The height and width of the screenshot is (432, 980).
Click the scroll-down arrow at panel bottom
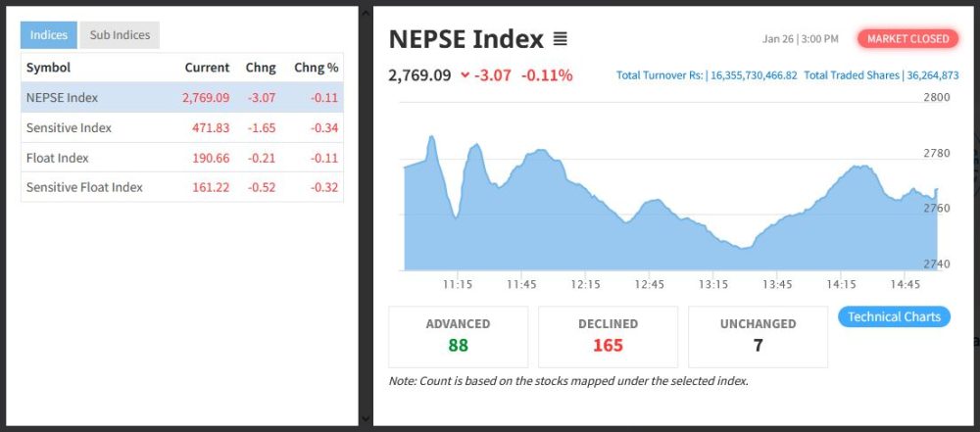366,419
